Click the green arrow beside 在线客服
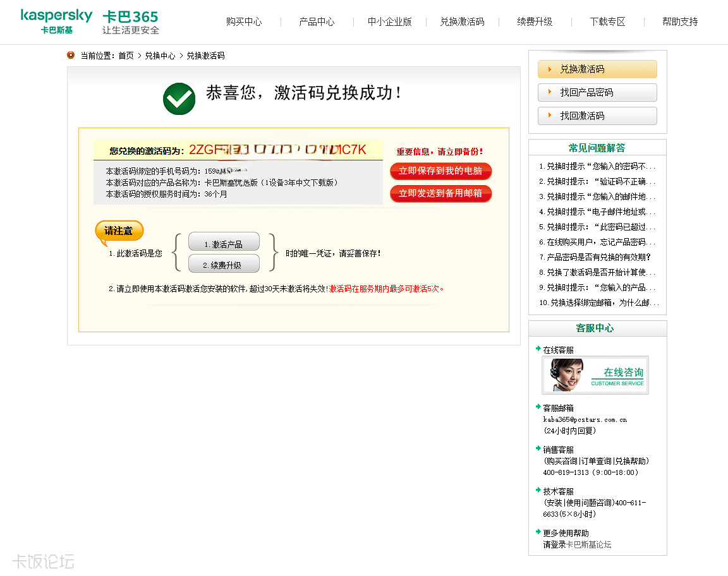This screenshot has width=728, height=576. point(538,349)
